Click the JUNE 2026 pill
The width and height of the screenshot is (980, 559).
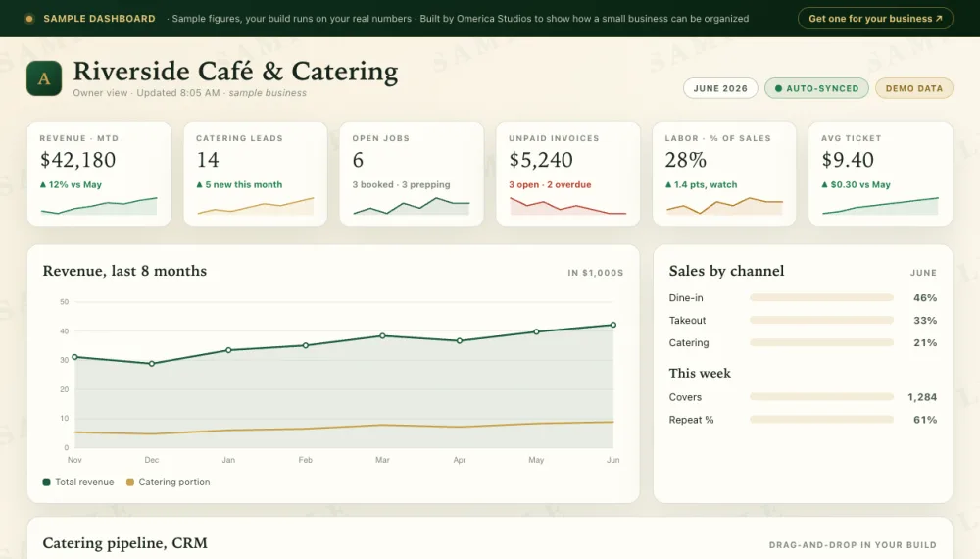[x=720, y=88]
